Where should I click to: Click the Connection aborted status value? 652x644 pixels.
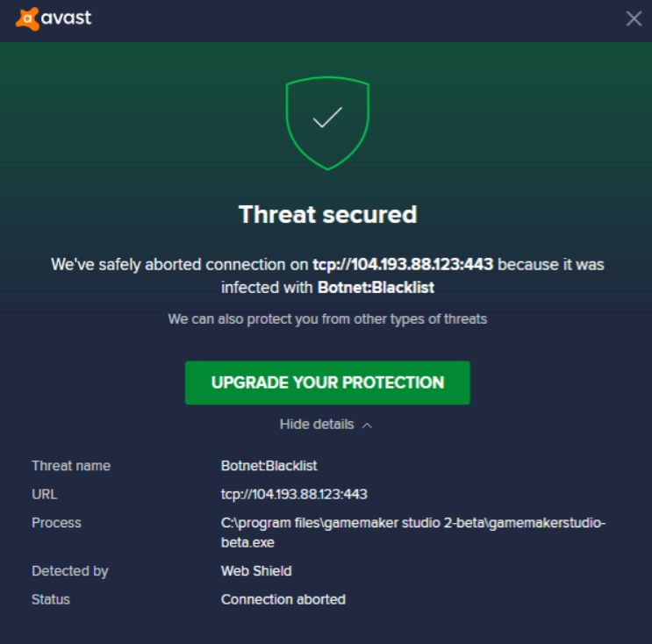pos(283,599)
